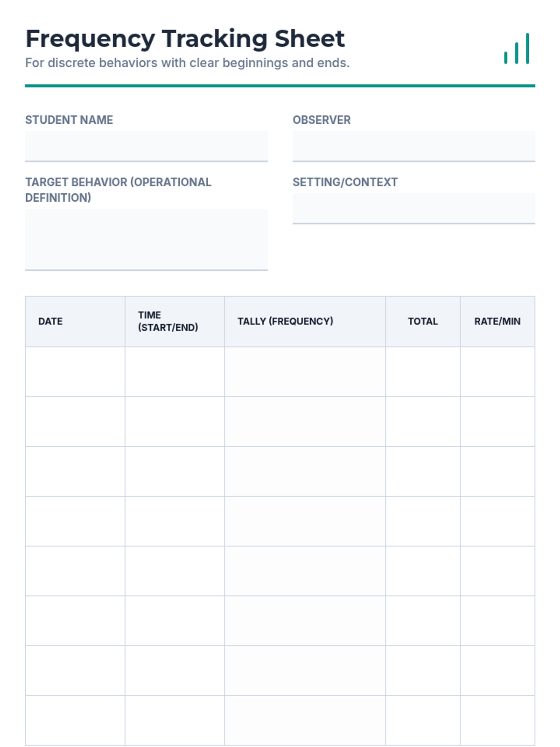Select the TIME (START/END) column header
The width and height of the screenshot is (560, 747).
[x=175, y=321]
